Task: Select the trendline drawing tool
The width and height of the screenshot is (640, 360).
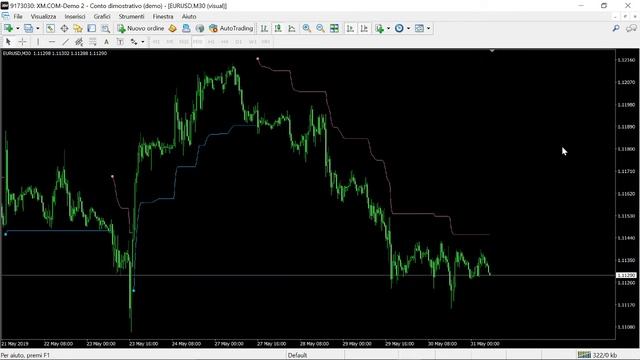Action: coord(65,42)
